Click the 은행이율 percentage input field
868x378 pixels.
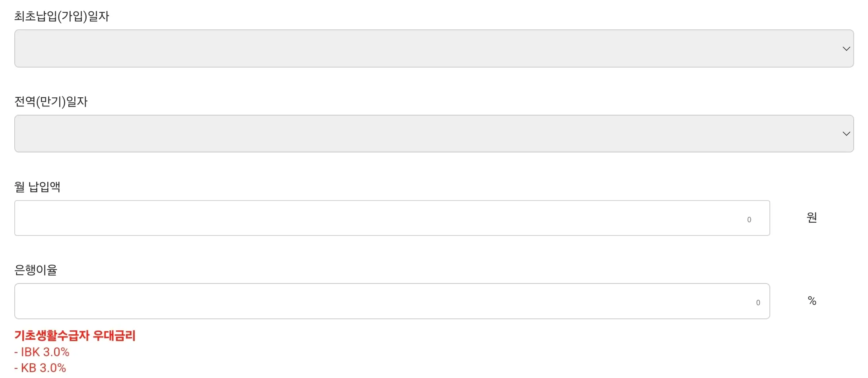pyautogui.click(x=391, y=301)
